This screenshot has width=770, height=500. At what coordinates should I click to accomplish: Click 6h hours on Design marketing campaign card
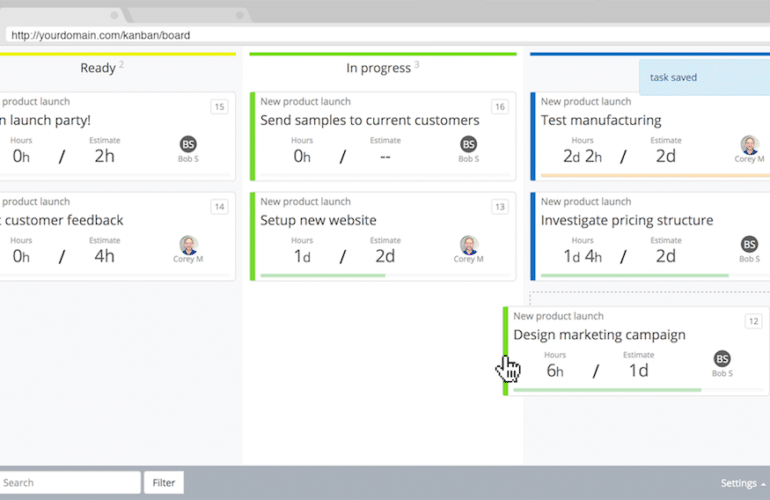click(x=555, y=371)
